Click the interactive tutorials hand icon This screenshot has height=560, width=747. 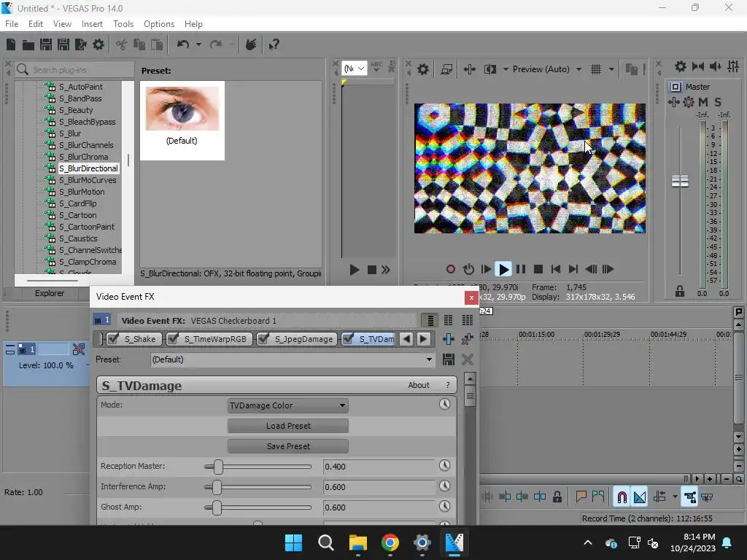[251, 44]
